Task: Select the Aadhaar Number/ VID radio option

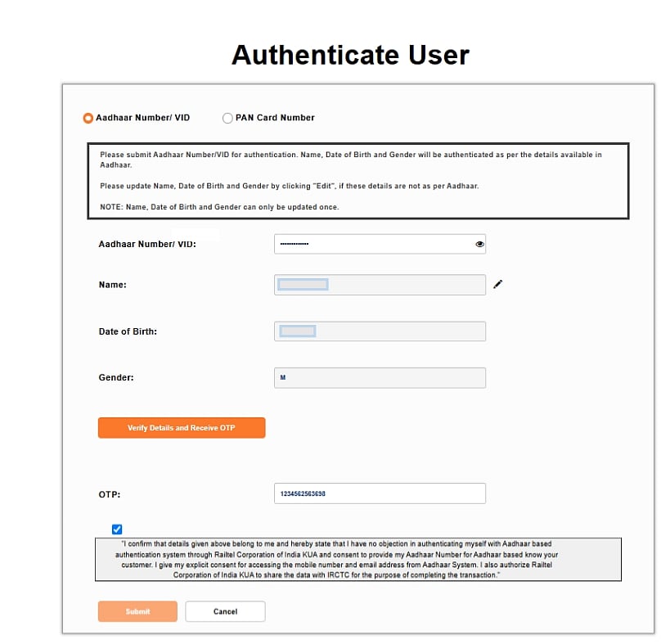Action: [88, 118]
